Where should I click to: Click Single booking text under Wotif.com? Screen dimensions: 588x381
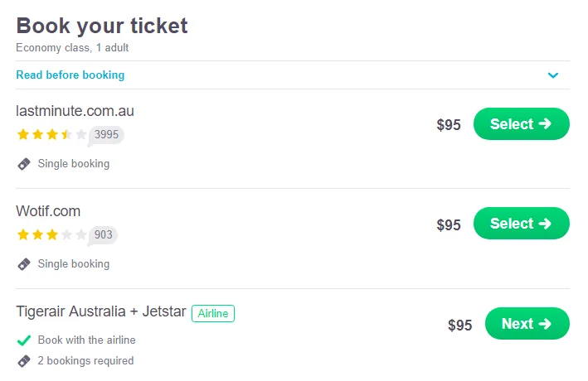click(x=74, y=264)
